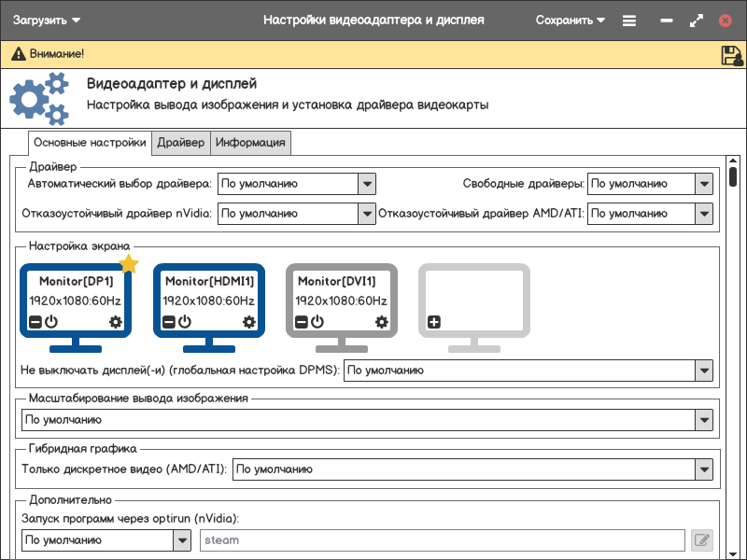Viewport: 747px width, 560px height.
Task: Switch to the Драйвер tab
Action: pos(181,143)
